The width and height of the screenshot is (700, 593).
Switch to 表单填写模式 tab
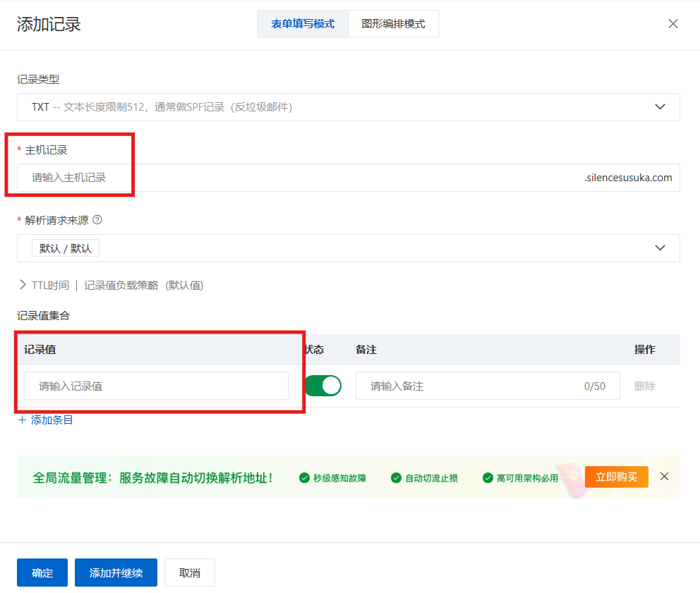coord(303,23)
